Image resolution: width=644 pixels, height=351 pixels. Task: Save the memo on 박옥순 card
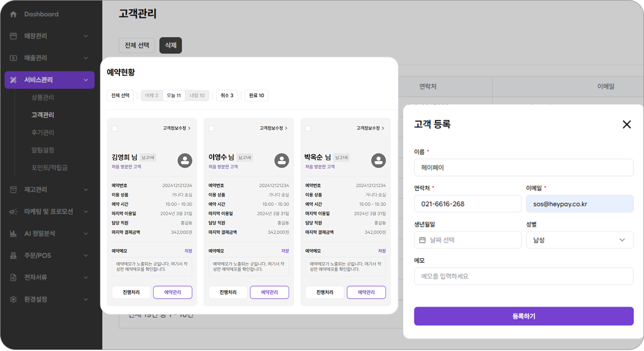coord(381,251)
